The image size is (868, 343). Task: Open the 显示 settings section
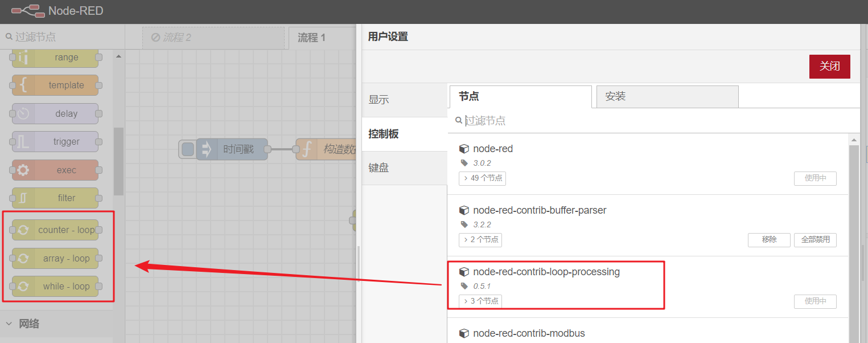(405, 100)
